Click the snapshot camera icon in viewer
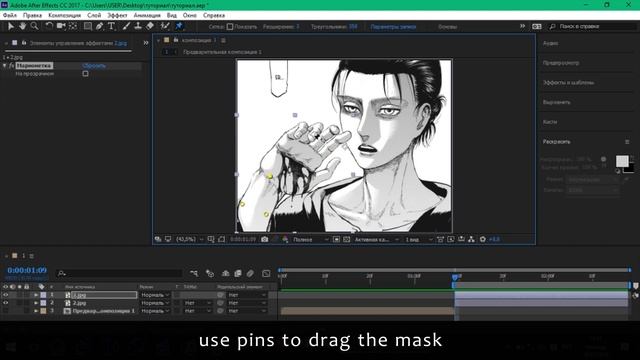 (264, 239)
